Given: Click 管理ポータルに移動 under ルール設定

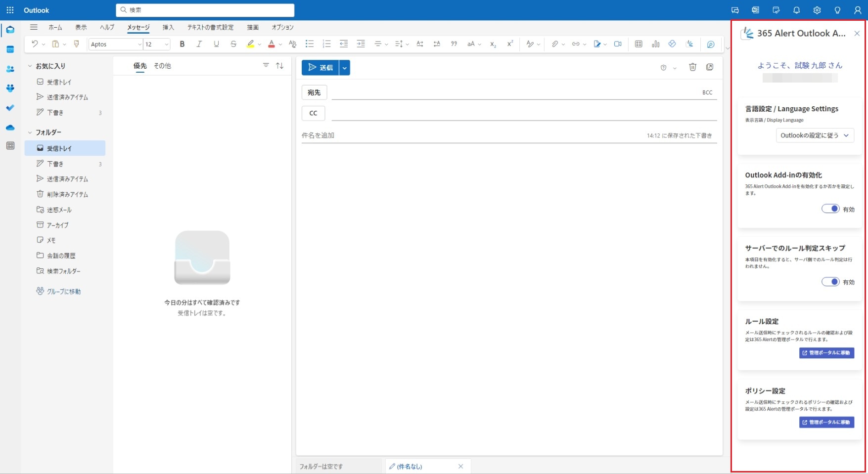Looking at the screenshot, I should (826, 353).
